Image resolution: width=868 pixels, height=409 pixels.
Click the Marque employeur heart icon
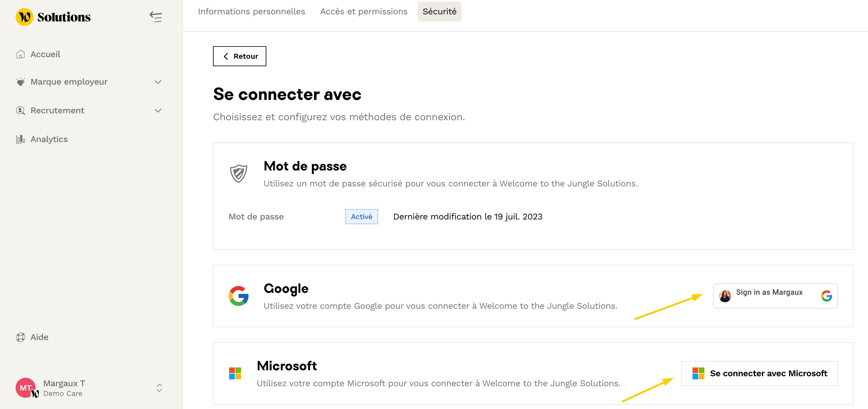coord(21,82)
